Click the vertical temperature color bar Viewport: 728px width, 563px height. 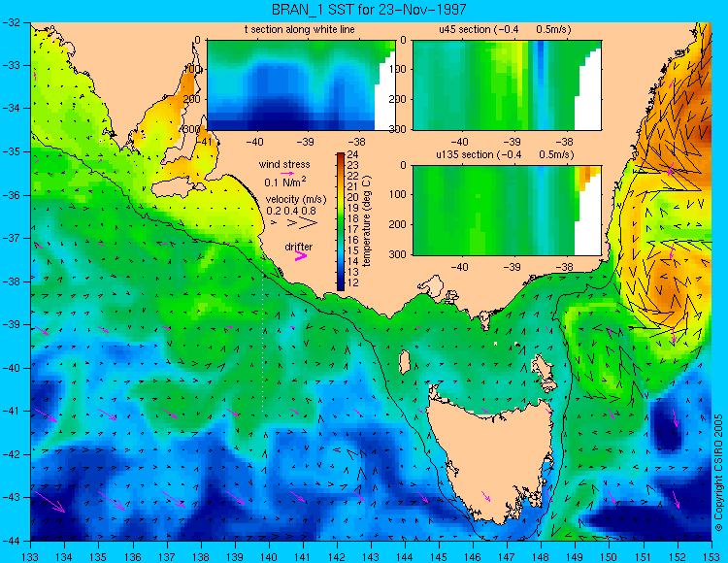coord(341,222)
